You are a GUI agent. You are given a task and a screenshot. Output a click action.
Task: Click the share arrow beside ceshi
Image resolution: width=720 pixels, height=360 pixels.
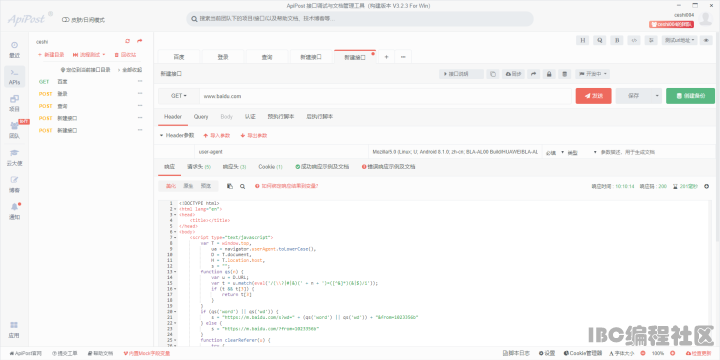click(x=140, y=41)
